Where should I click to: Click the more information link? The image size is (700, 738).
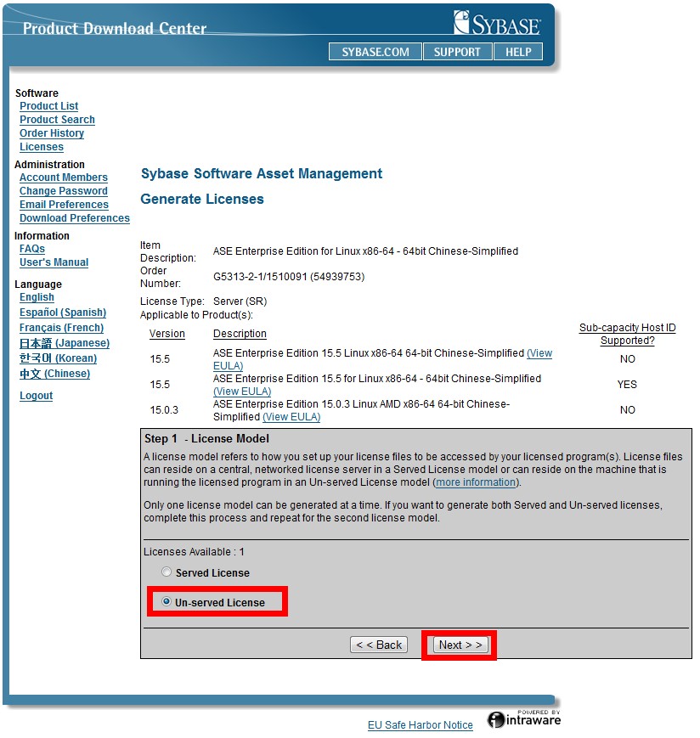[x=476, y=482]
